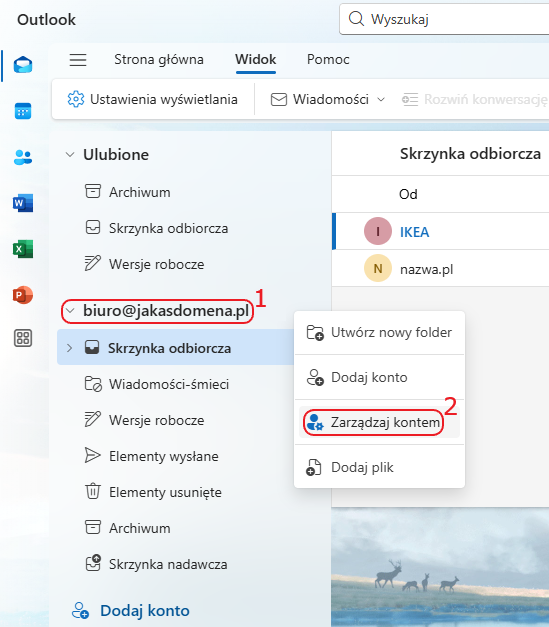Collapse the Ulubione favorites section
The image size is (549, 627).
pos(70,154)
